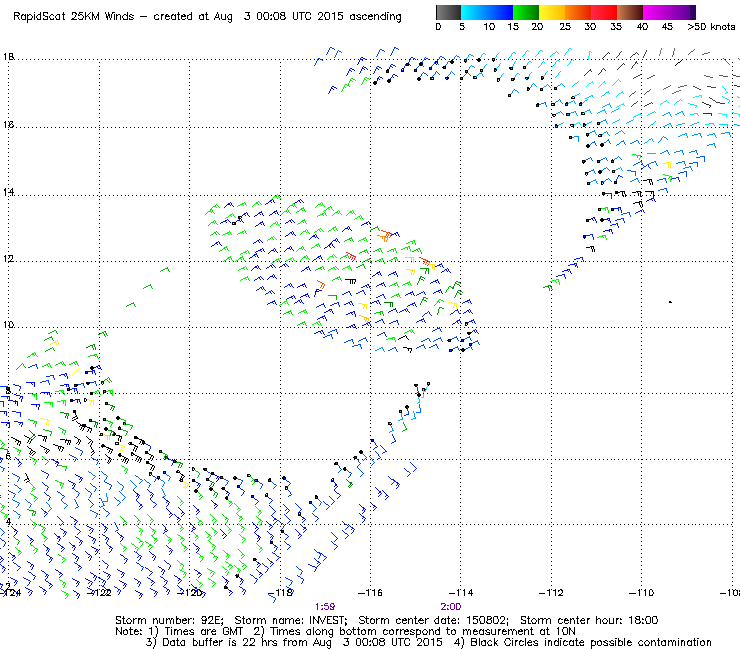Screen dimensions: 740x650
Task: Click the legend label '40'
Action: click(x=642, y=27)
